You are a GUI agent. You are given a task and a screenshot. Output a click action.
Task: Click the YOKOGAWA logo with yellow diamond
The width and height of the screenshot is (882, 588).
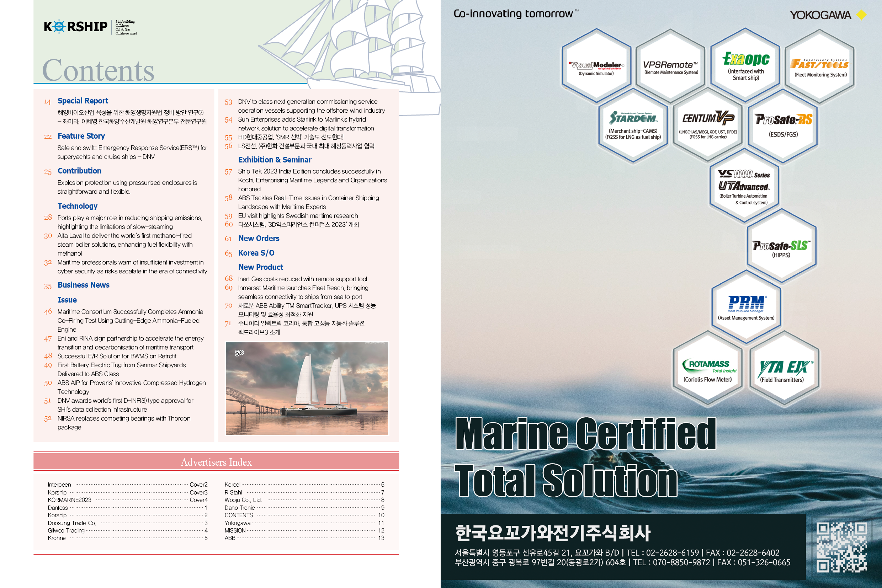coord(828,15)
